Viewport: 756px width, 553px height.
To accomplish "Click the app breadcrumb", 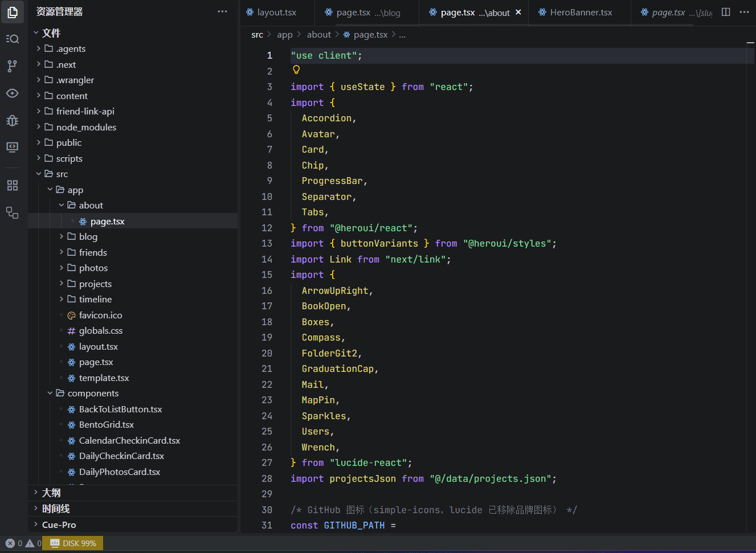I will click(285, 35).
